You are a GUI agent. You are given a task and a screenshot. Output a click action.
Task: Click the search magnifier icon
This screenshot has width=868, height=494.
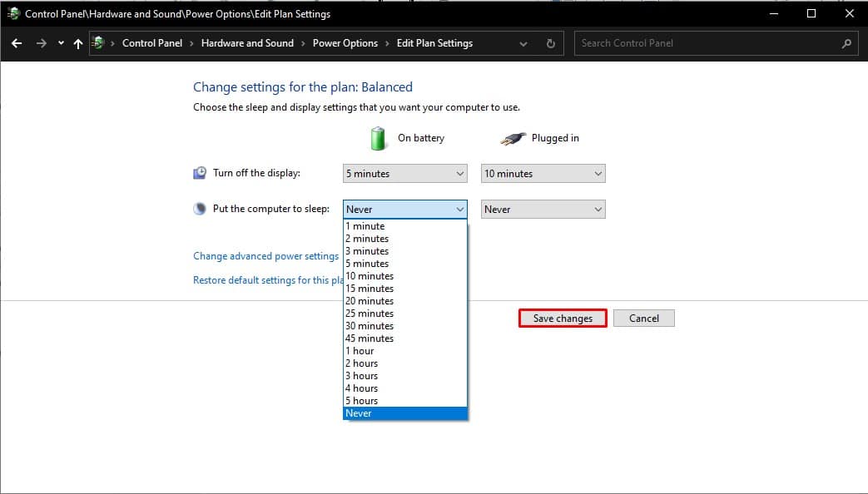click(x=846, y=42)
